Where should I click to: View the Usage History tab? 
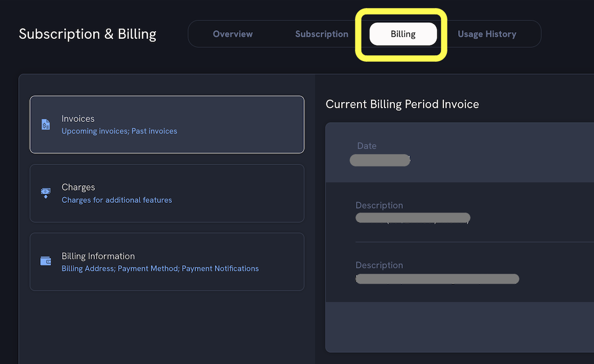click(x=487, y=34)
